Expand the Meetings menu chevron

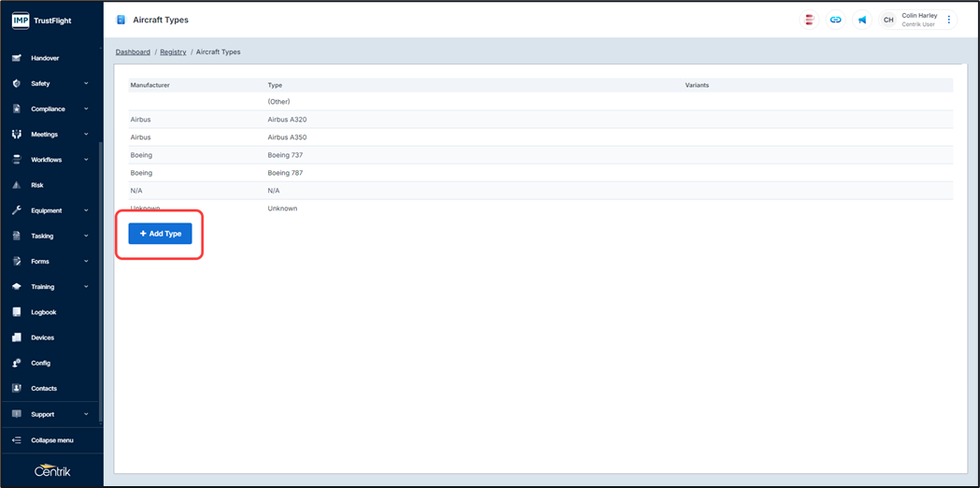(86, 135)
